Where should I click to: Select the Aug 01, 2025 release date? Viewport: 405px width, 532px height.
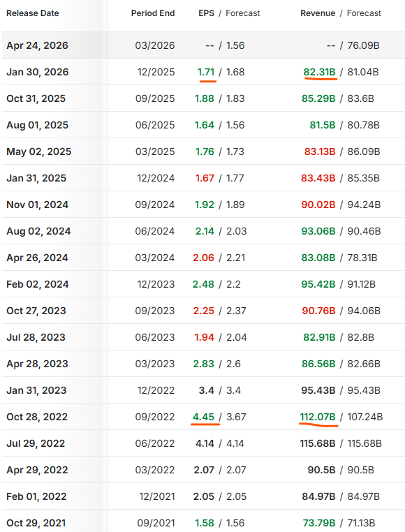coord(37,125)
